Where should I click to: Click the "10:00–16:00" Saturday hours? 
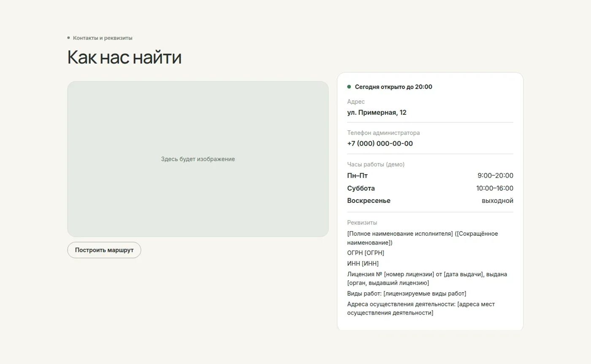(495, 189)
